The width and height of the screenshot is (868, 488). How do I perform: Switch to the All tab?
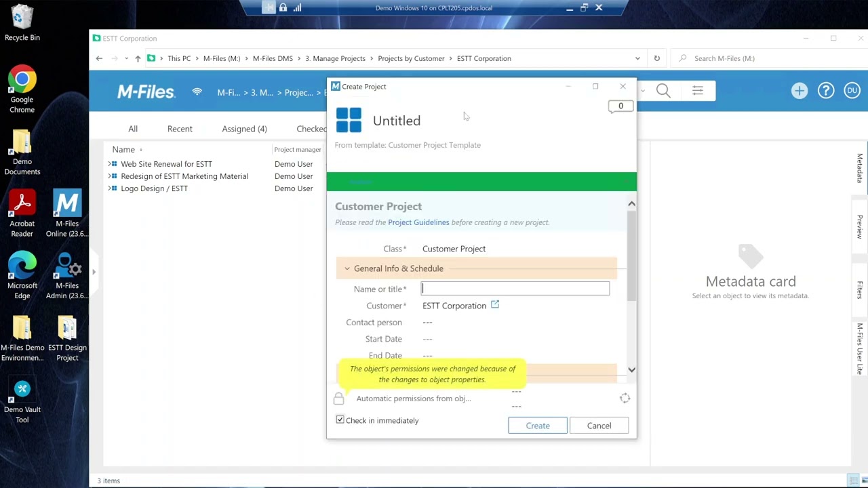coord(133,129)
